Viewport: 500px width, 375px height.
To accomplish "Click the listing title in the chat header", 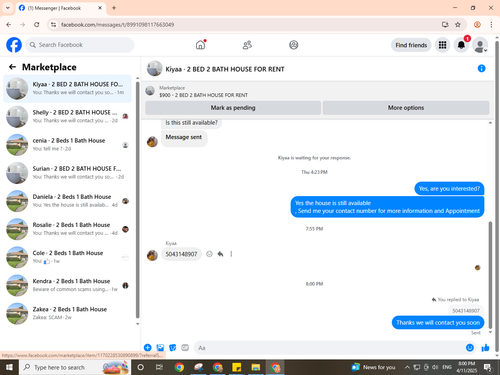I will [225, 69].
